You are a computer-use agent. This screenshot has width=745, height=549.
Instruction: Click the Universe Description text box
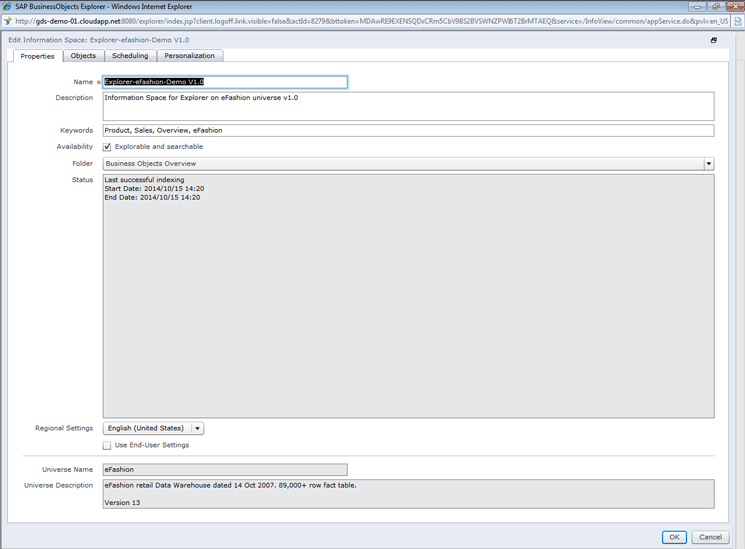tap(409, 494)
